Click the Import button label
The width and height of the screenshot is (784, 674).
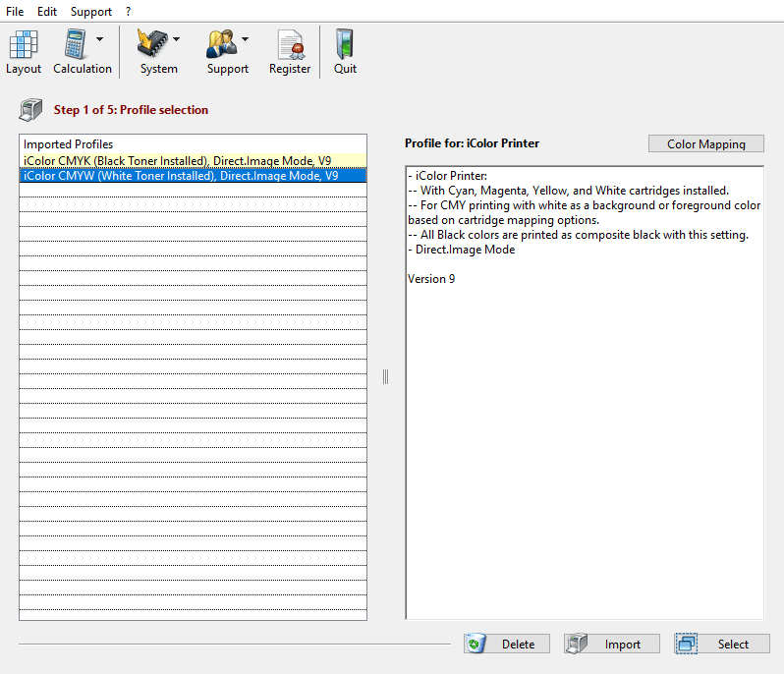[623, 644]
